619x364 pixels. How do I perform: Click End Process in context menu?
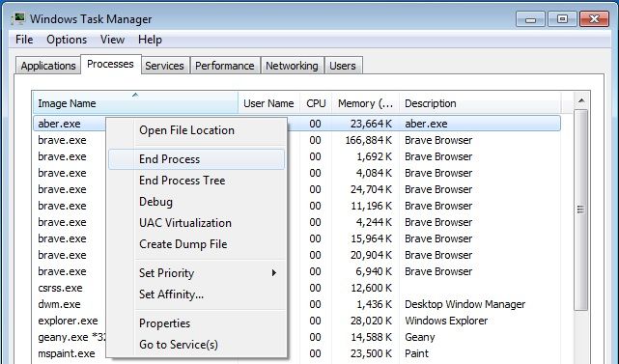tap(196, 159)
